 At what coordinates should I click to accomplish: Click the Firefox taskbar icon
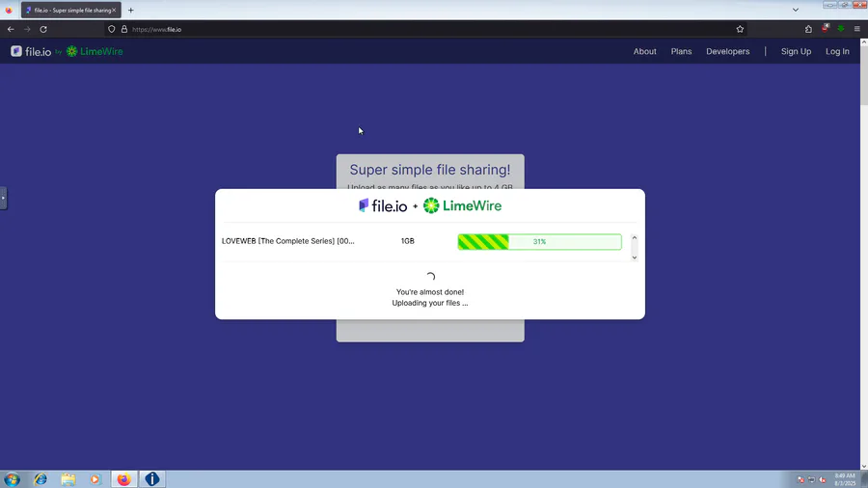coord(124,479)
